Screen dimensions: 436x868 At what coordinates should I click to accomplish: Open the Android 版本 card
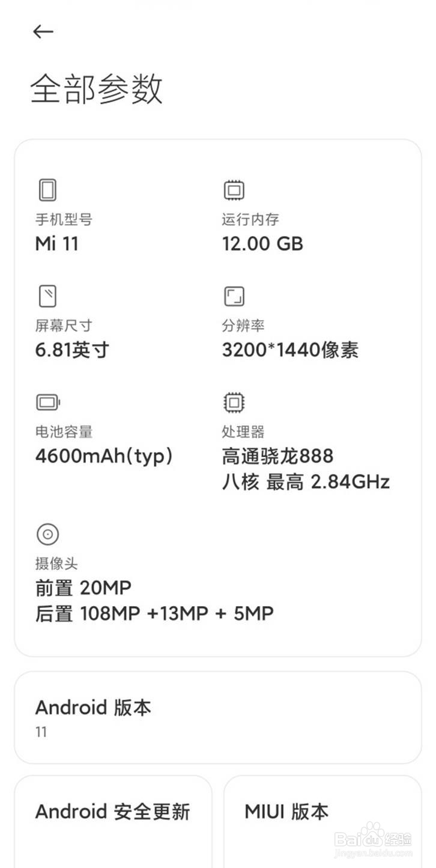[x=218, y=717]
